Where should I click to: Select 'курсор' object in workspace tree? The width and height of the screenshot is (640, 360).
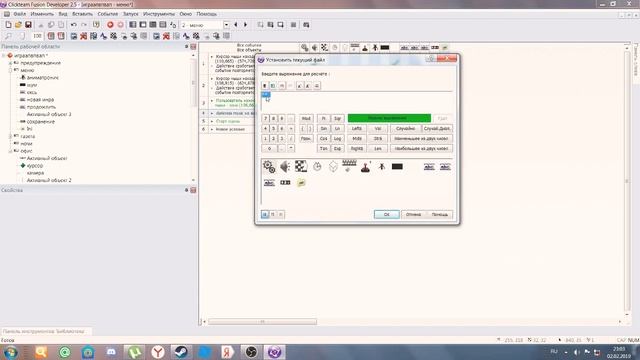[x=35, y=166]
